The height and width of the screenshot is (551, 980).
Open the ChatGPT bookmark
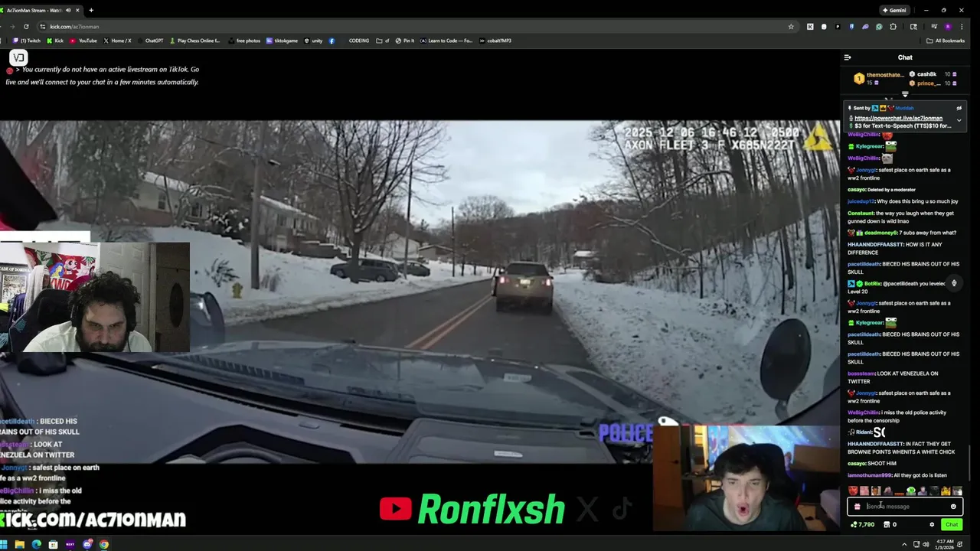150,41
